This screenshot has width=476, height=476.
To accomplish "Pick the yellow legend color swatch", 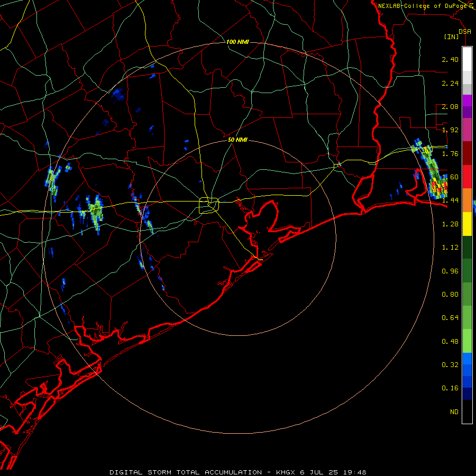I will click(467, 224).
